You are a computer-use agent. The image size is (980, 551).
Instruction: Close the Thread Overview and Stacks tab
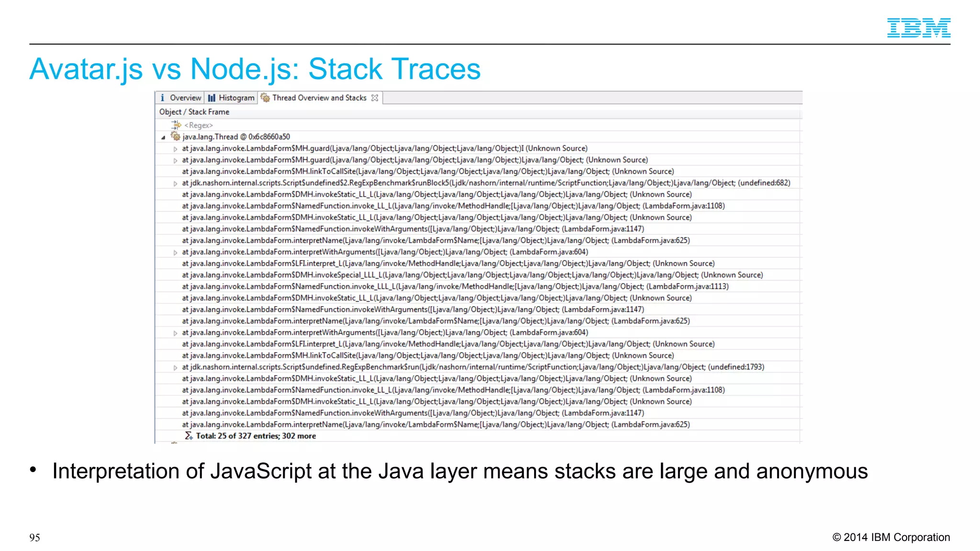click(375, 98)
